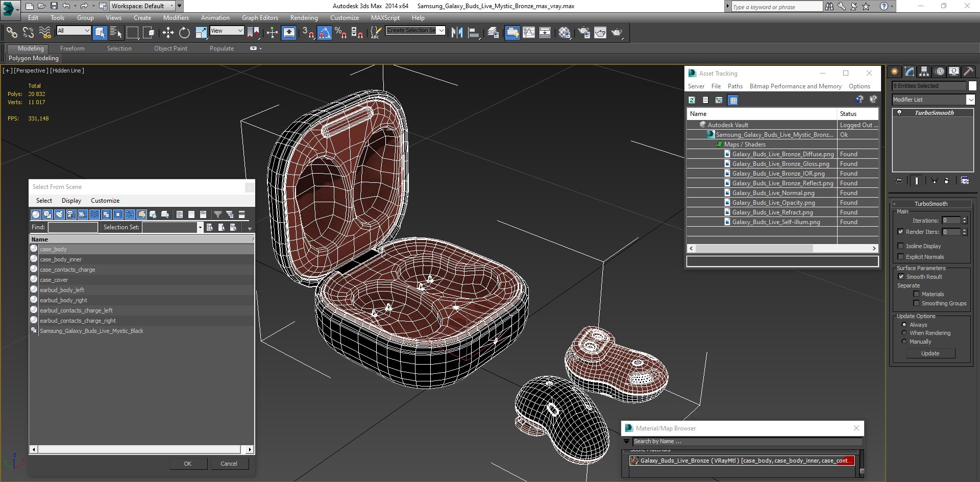Switch to the Motion command panel icon
The height and width of the screenshot is (482, 980).
pyautogui.click(x=939, y=71)
